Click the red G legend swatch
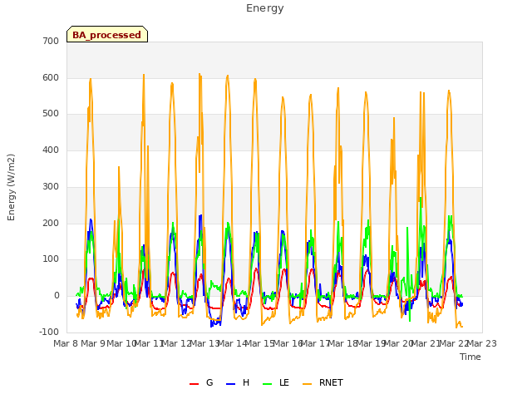Image resolution: width=532 pixels, height=399 pixels. (194, 384)
